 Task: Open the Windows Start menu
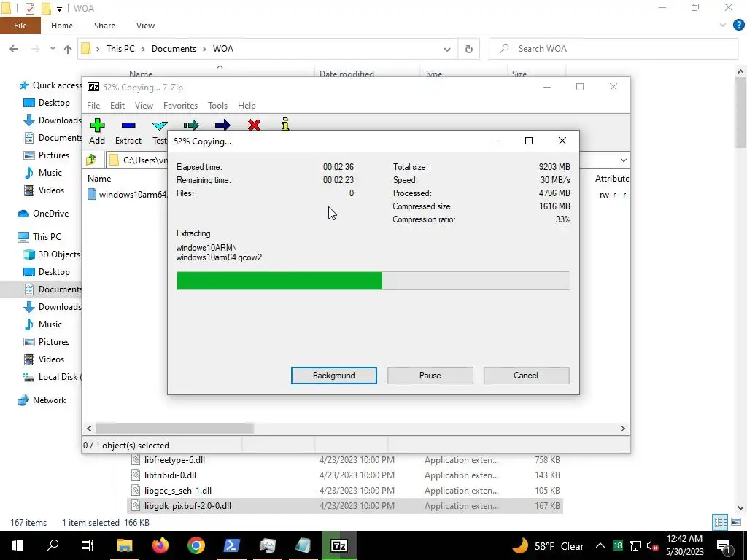coord(18,545)
